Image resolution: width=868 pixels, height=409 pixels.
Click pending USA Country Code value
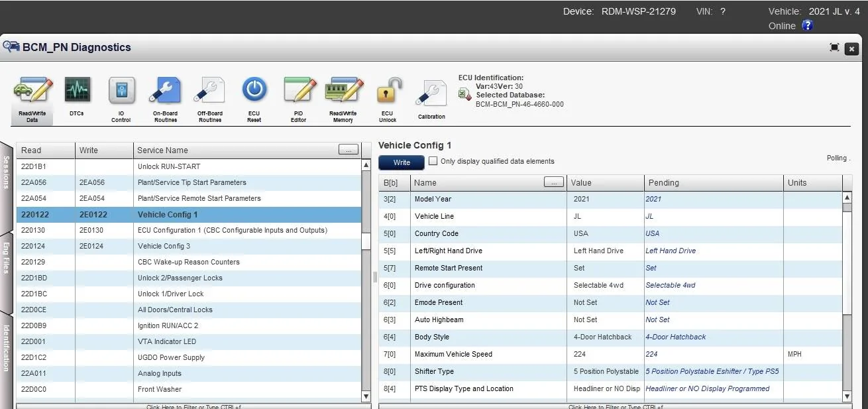(x=653, y=233)
